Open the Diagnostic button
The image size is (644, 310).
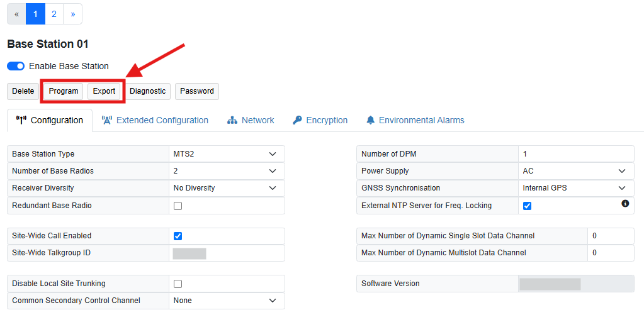tap(148, 91)
